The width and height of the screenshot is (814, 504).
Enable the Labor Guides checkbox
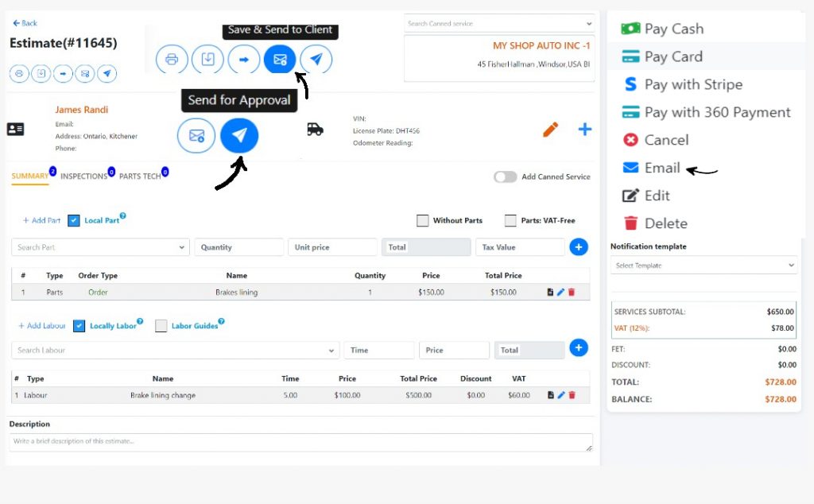tap(161, 326)
